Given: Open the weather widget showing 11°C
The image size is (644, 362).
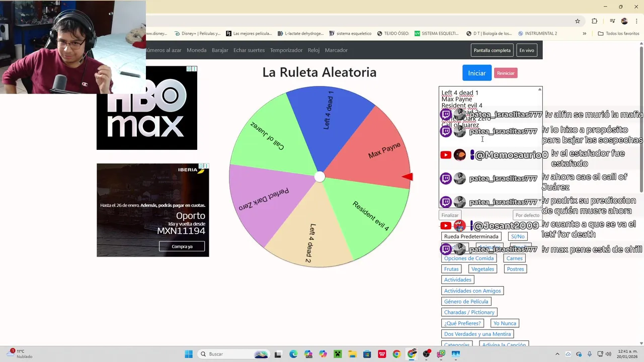Looking at the screenshot, I should tap(20, 354).
